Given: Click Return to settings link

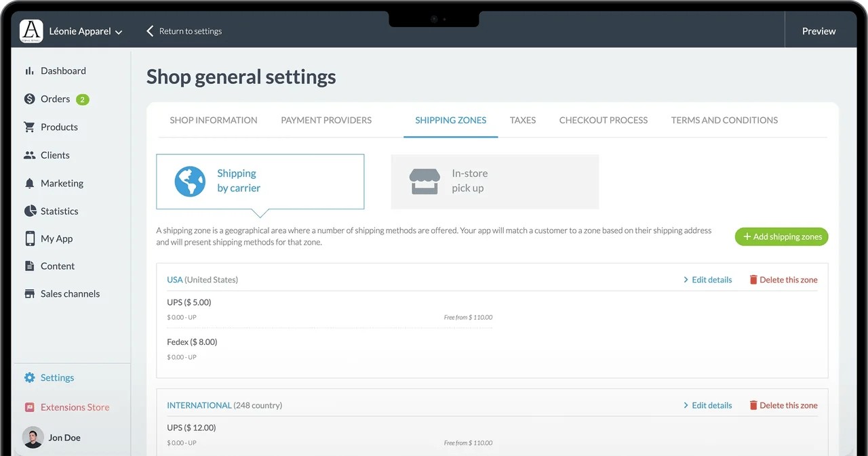Looking at the screenshot, I should [184, 31].
